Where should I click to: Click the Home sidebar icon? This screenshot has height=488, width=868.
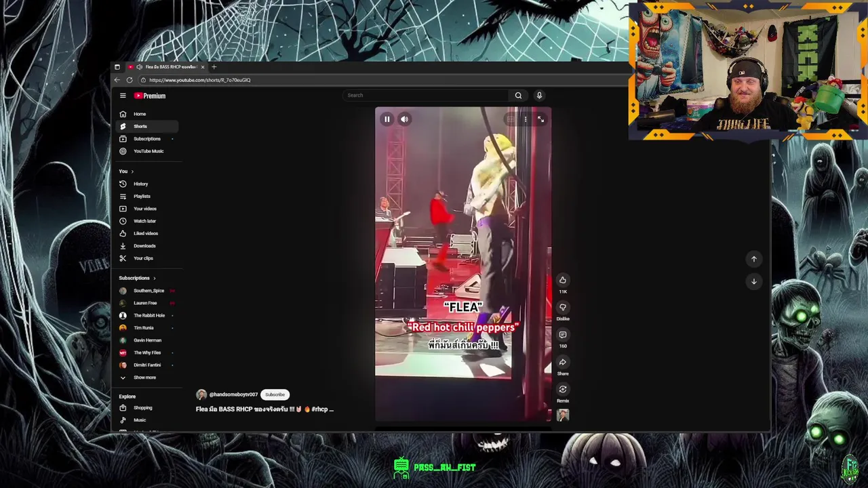[x=123, y=114]
